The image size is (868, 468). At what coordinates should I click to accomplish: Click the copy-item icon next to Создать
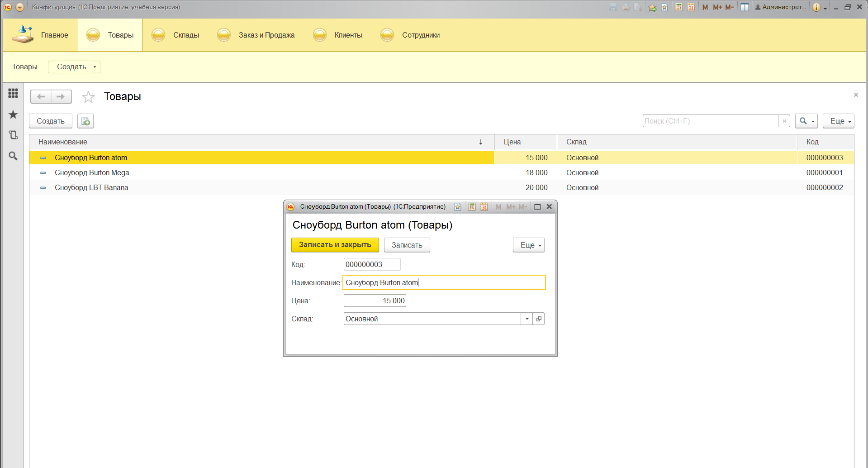click(x=85, y=121)
